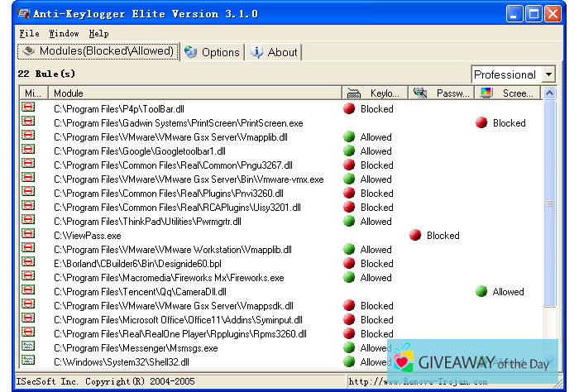
Task: Click the red Blocked icon for ViewPass.exe
Action: [415, 236]
